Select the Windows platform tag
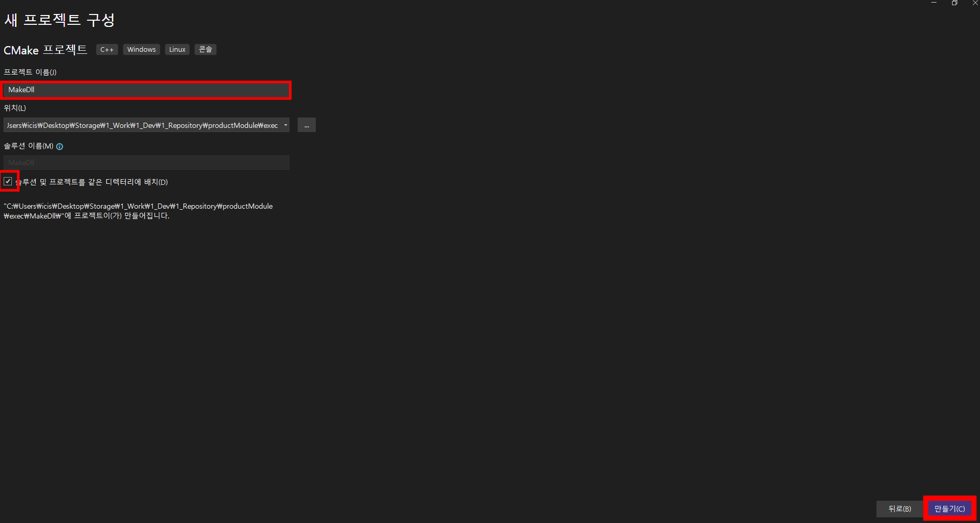Image resolution: width=980 pixels, height=523 pixels. pyautogui.click(x=141, y=49)
